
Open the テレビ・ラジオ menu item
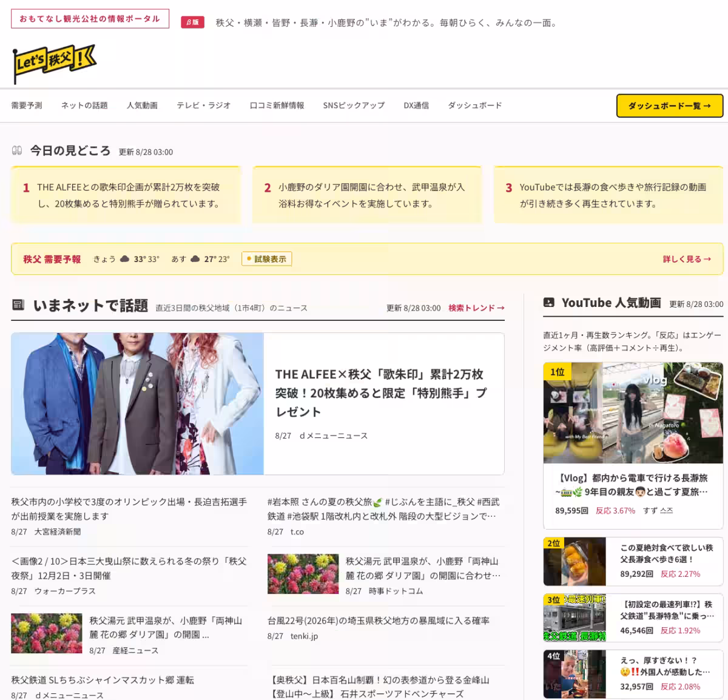[x=204, y=106]
